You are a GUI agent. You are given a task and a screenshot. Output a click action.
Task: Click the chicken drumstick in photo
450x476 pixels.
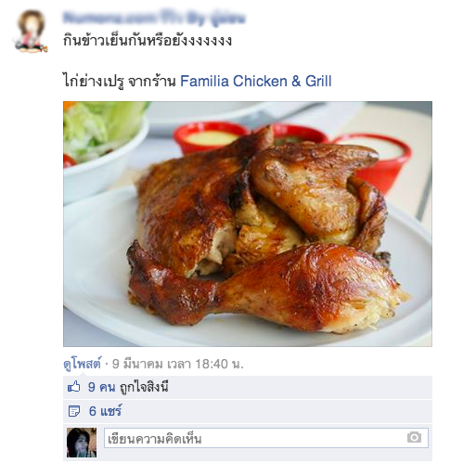[x=263, y=286]
